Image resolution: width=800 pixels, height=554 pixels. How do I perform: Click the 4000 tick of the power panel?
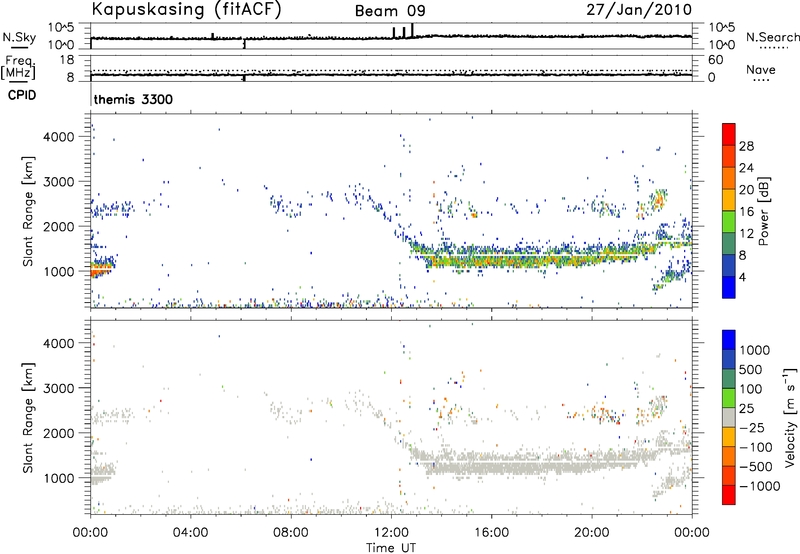[x=58, y=137]
